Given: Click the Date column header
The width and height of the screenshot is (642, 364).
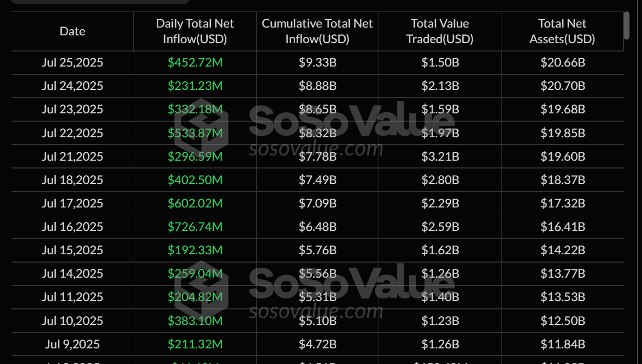Looking at the screenshot, I should click(72, 31).
